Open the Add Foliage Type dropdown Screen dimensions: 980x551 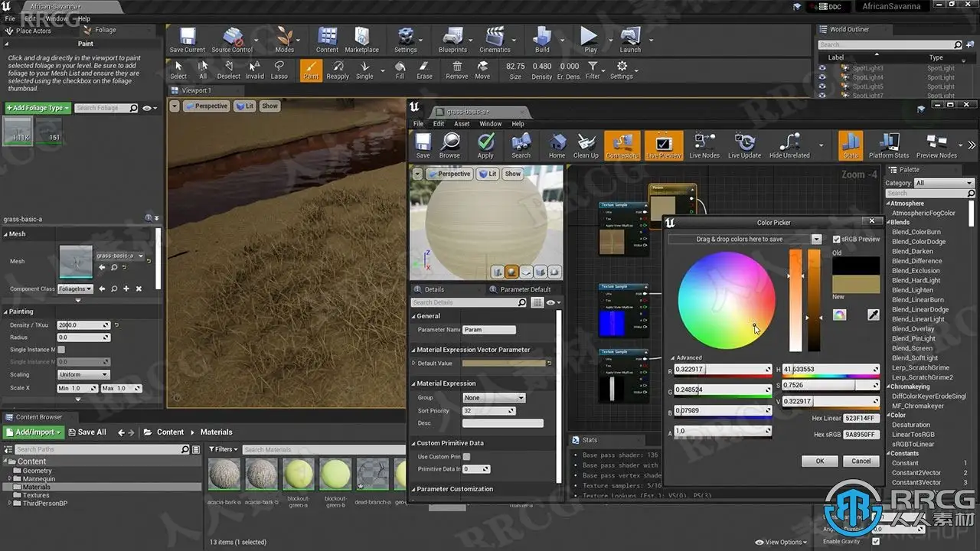point(38,109)
